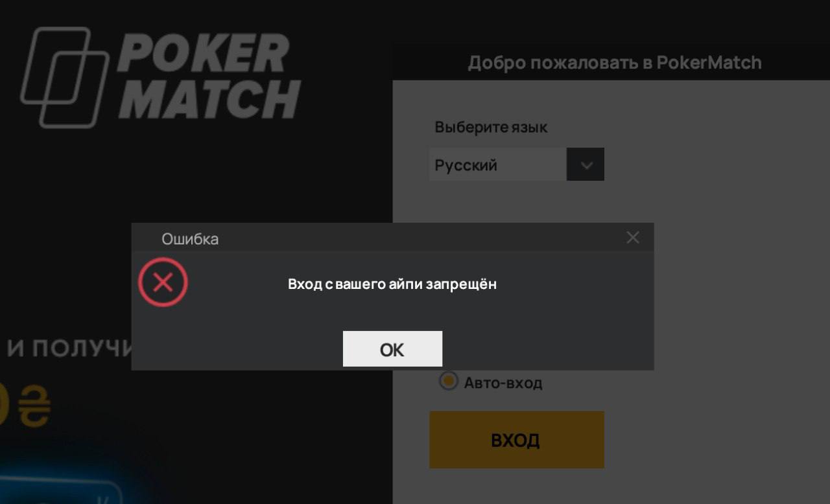
Task: Expand the language dropdown arrow
Action: [586, 165]
